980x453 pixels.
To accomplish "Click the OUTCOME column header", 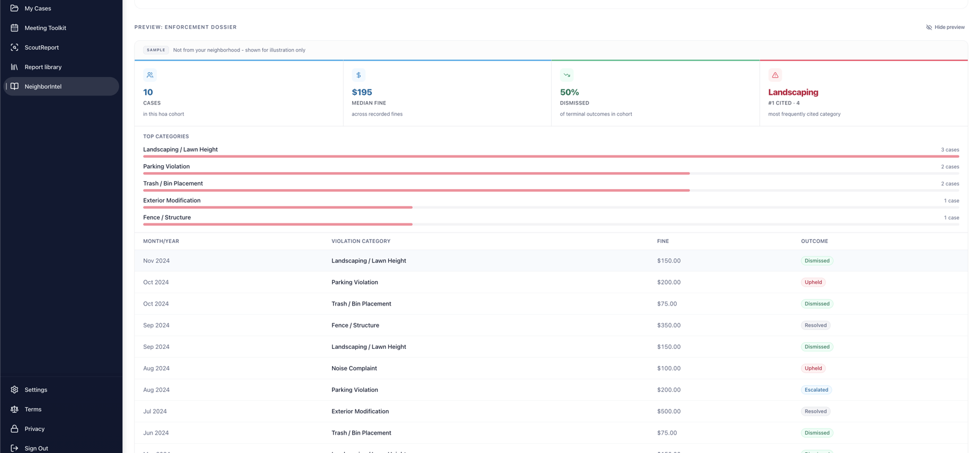I will [815, 241].
